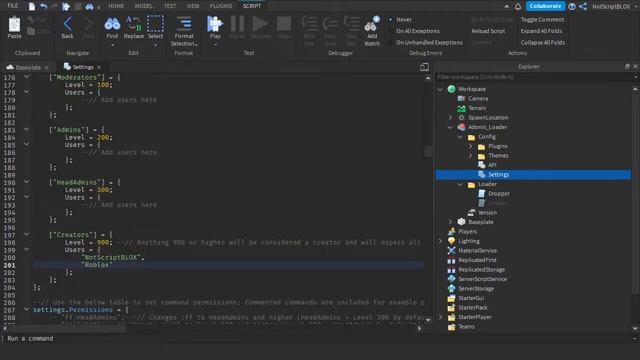Click the editor horizontal scrollbar
The height and width of the screenshot is (360, 640).
(x=65, y=328)
